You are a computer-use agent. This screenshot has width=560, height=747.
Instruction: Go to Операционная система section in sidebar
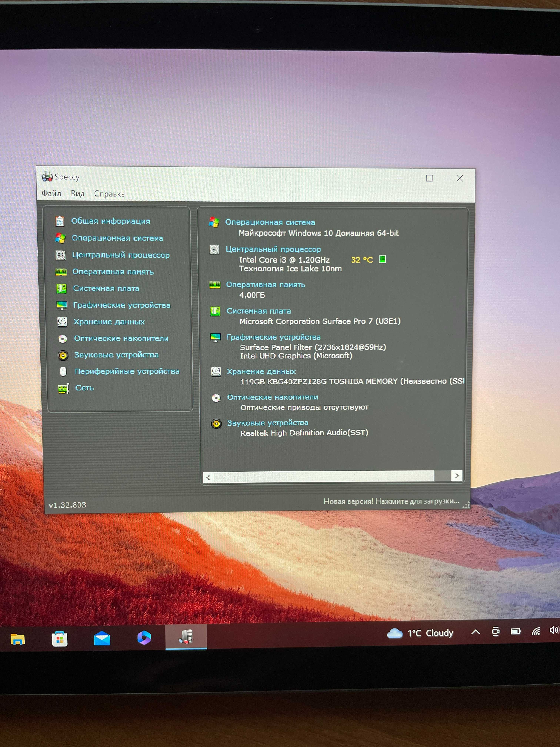point(117,238)
